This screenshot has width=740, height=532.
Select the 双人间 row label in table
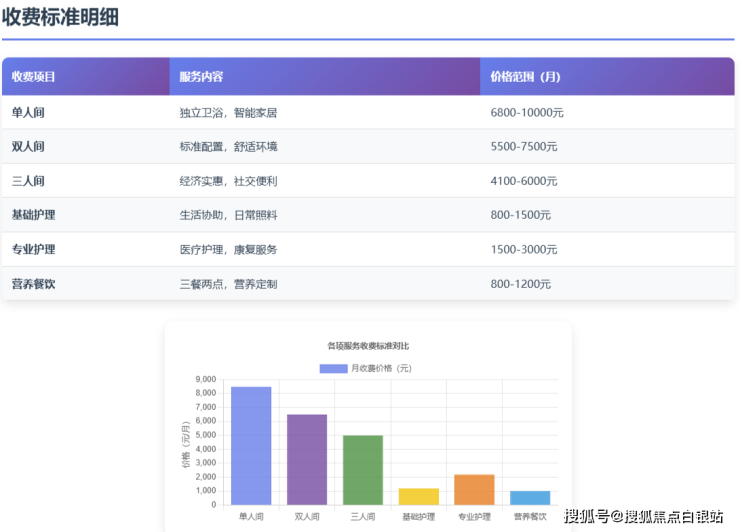pos(28,147)
